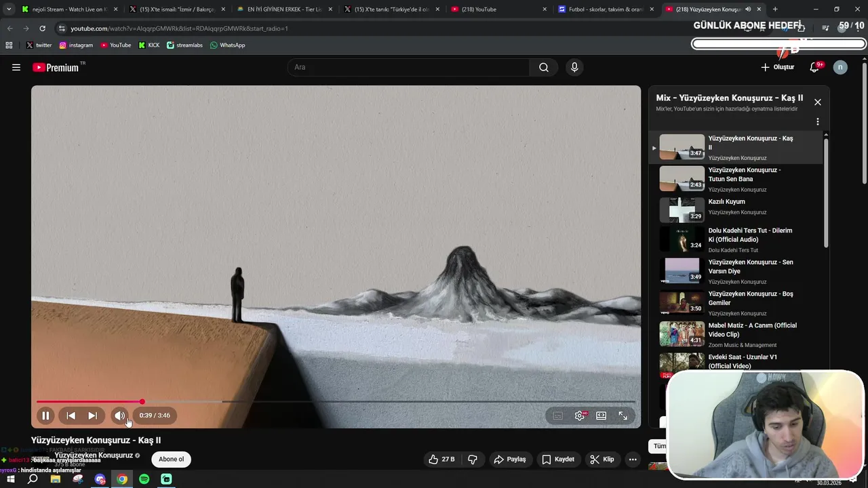Skip to next video in playlist
868x488 pixels.
pos(92,415)
